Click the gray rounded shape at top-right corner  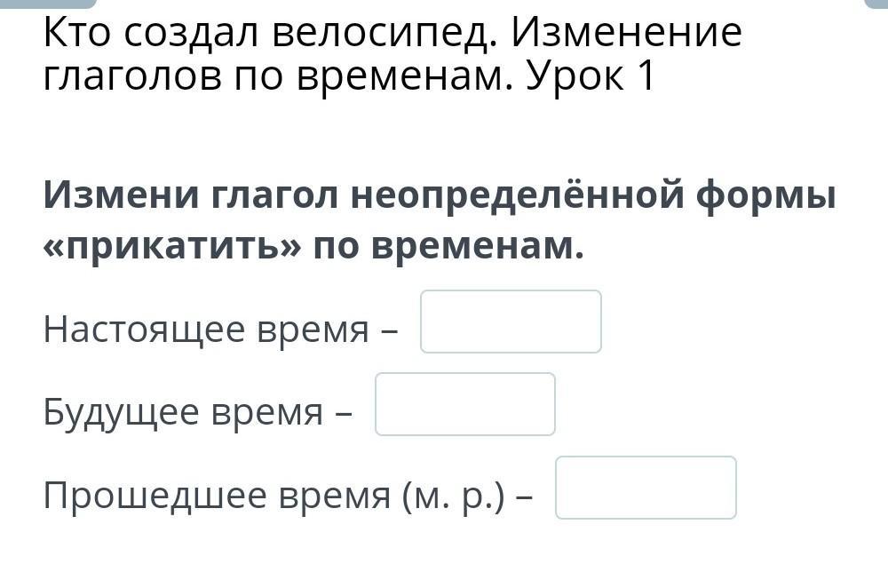(x=876, y=4)
